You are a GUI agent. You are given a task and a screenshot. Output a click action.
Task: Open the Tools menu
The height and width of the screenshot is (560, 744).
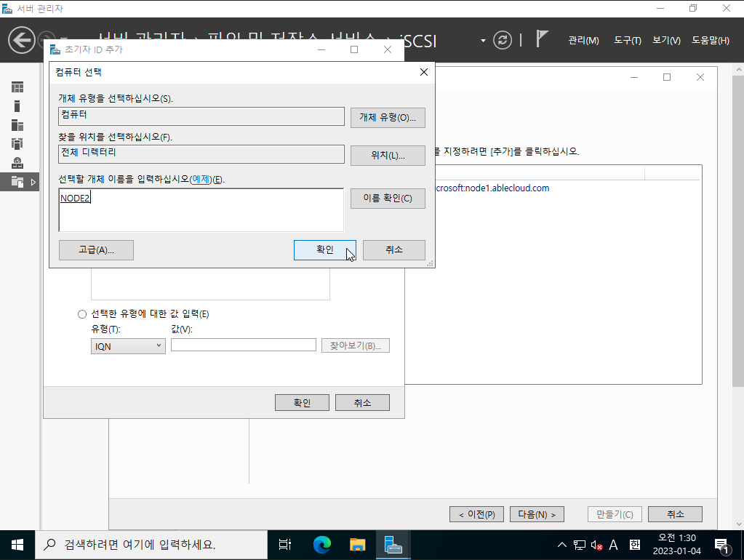tap(628, 41)
